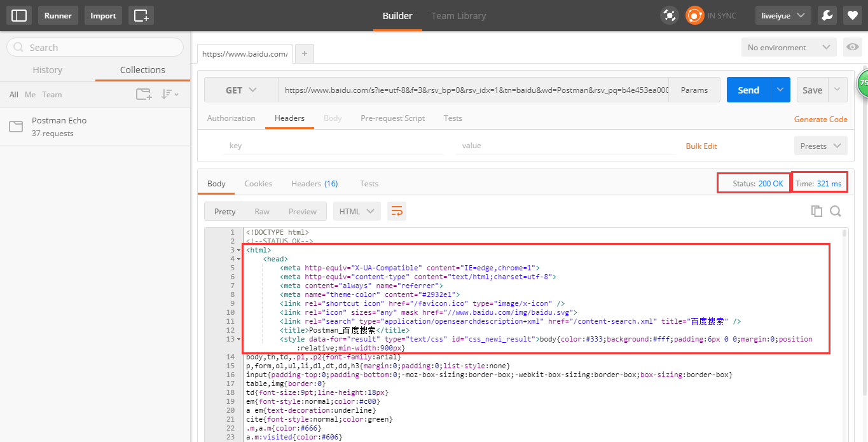The image size is (868, 442).
Task: Add a new request tab with plus
Action: coord(305,54)
